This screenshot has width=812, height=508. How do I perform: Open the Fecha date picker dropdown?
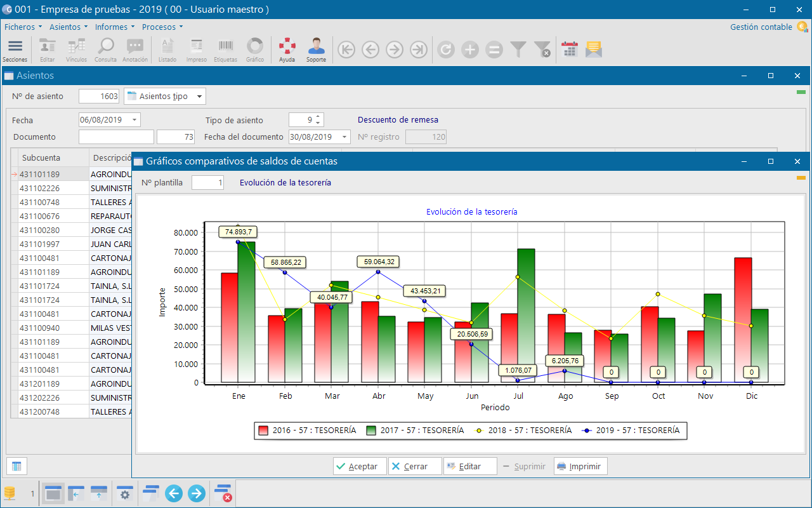click(x=134, y=120)
